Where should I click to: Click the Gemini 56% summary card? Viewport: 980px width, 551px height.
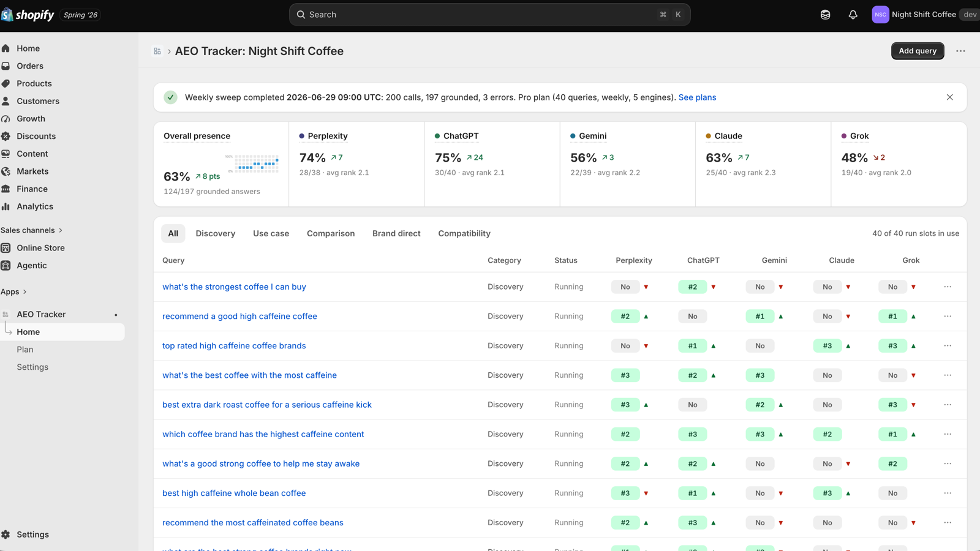click(628, 164)
